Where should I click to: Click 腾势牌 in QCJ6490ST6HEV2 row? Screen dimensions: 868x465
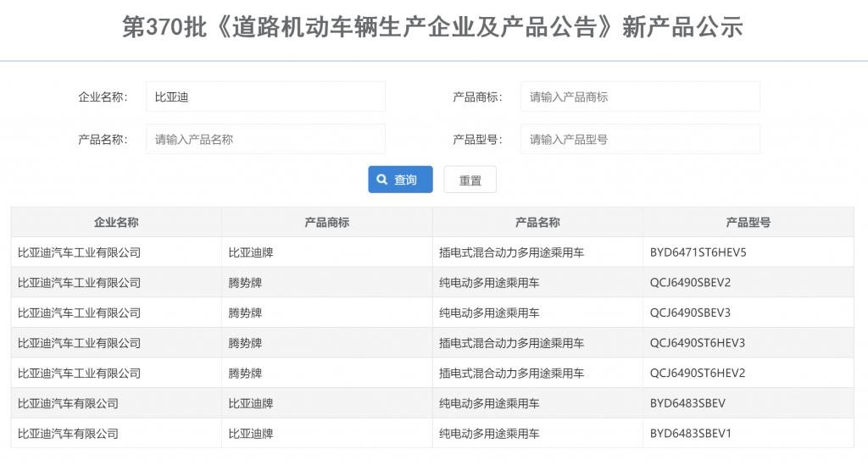tap(245, 374)
